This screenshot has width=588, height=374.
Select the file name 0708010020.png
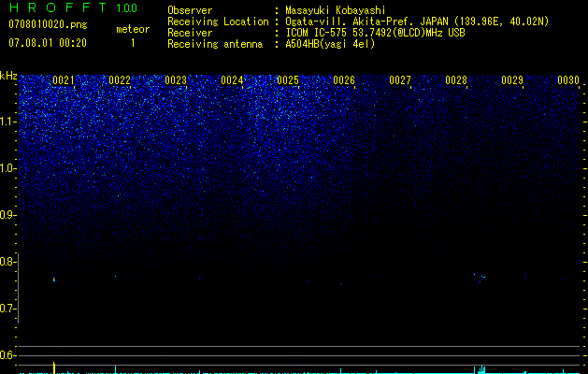pos(48,24)
